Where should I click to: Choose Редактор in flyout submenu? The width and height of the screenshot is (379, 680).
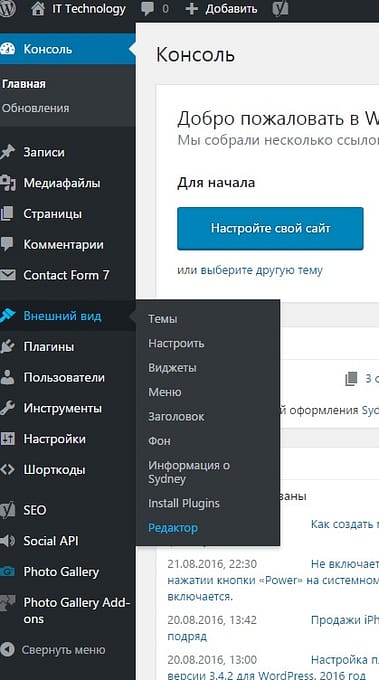click(173, 528)
